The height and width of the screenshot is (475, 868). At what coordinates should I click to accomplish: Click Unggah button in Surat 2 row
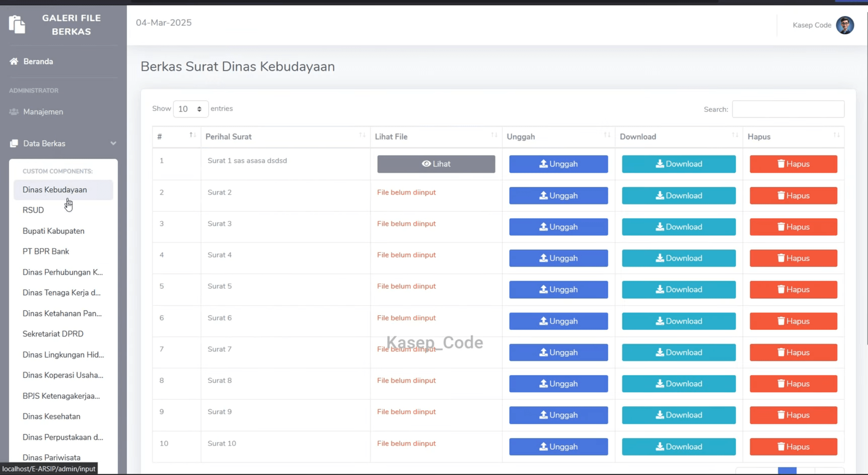pos(558,196)
